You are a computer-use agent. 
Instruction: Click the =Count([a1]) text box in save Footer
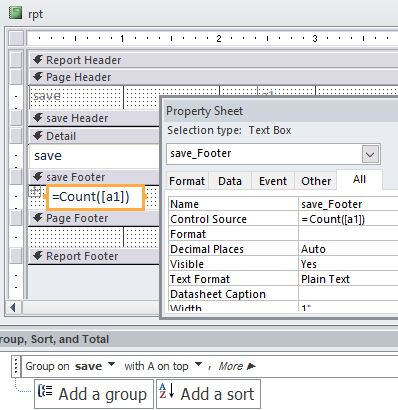pyautogui.click(x=95, y=197)
